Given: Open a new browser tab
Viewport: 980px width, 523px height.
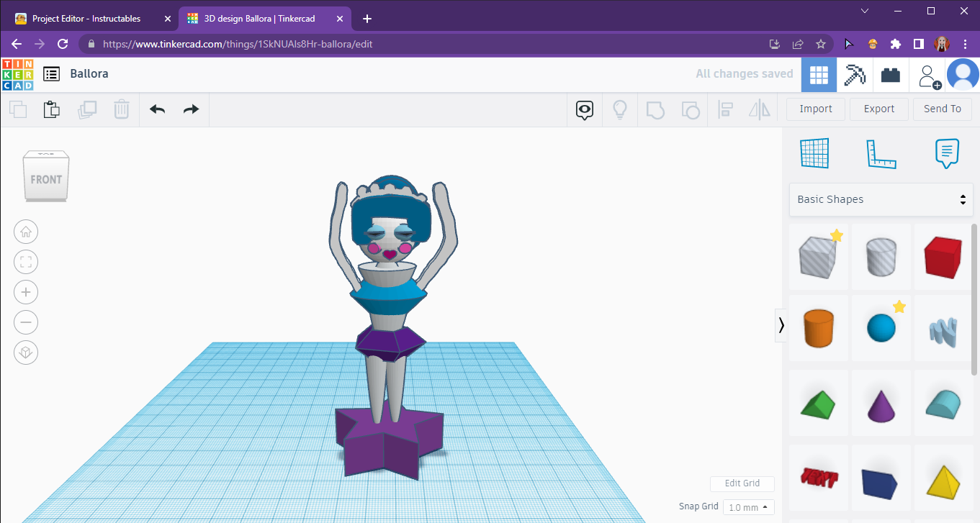Looking at the screenshot, I should coord(367,18).
